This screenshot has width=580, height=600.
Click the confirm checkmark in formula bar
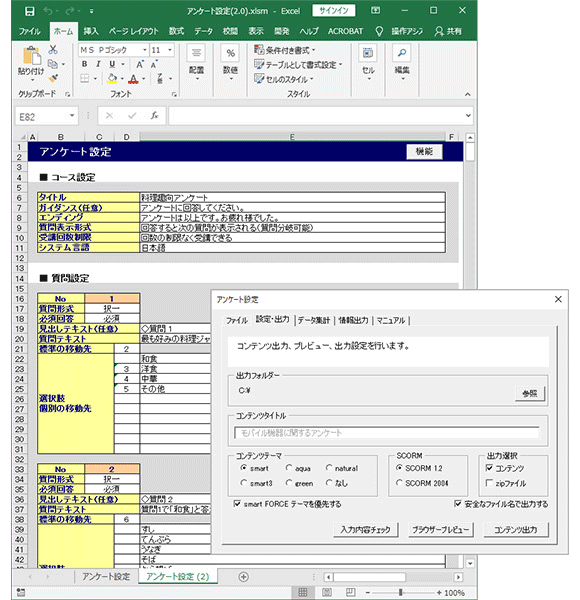(132, 116)
